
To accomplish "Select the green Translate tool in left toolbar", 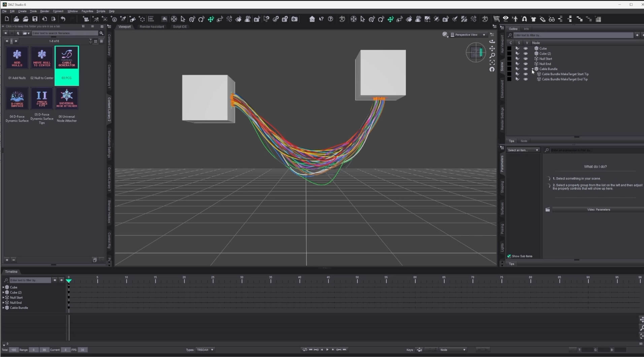I will tap(211, 19).
